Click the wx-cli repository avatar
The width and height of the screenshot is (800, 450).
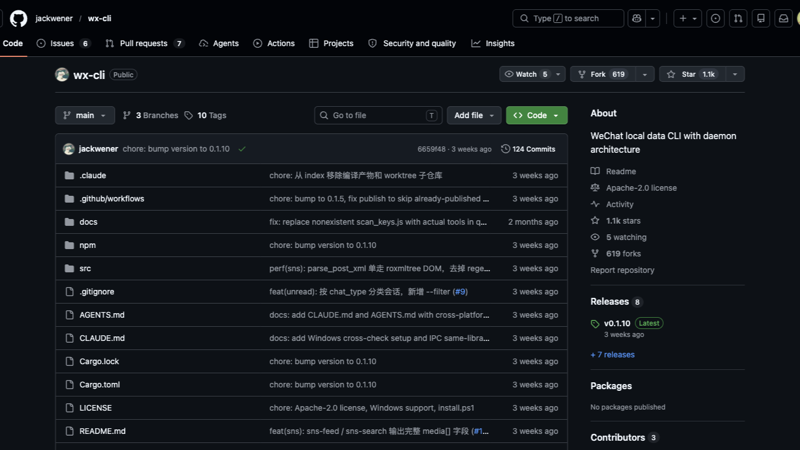[62, 74]
